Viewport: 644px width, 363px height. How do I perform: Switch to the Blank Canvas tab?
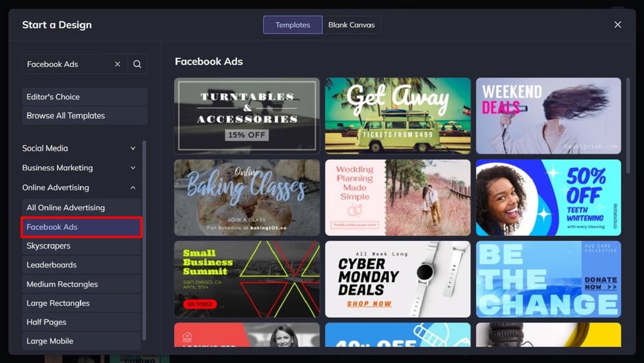[351, 25]
